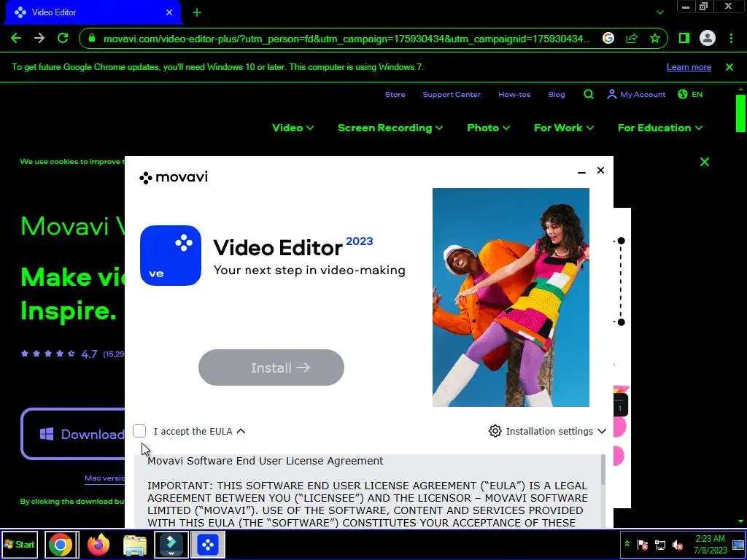Open Chrome side panel
Screen dimensions: 747x560
pos(684,38)
